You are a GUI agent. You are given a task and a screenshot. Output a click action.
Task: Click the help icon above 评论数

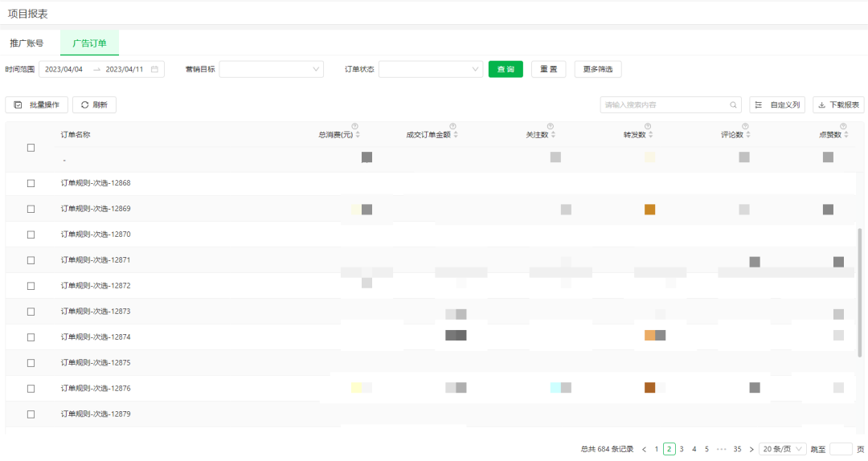(x=745, y=126)
